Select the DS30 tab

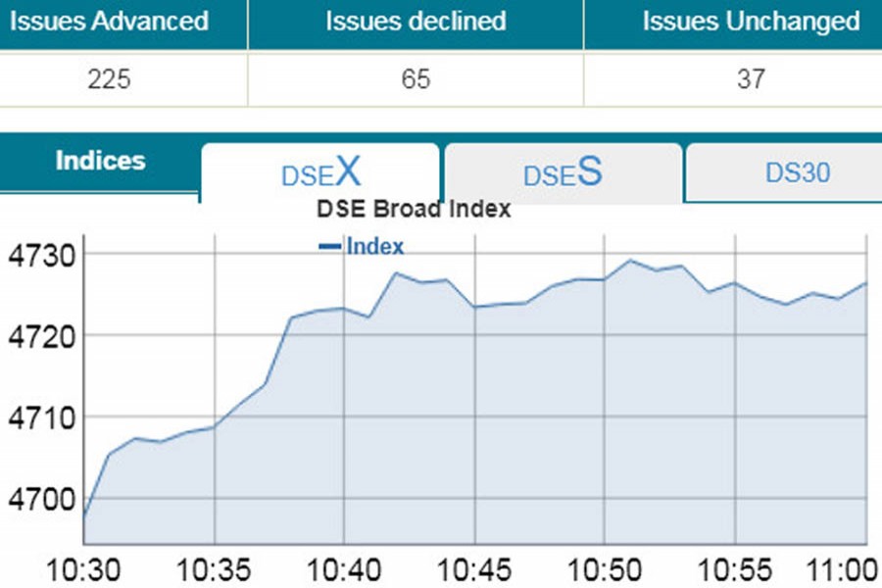tap(798, 172)
